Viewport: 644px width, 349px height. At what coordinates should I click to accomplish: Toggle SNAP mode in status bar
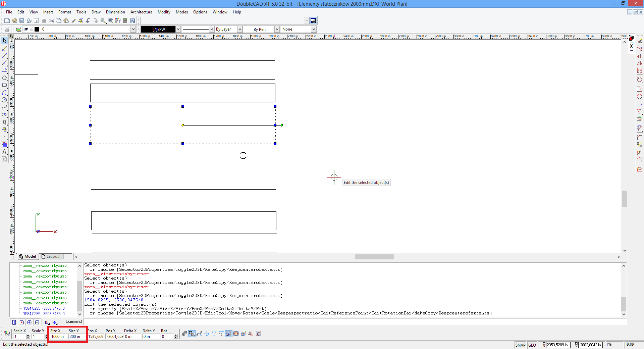pyautogui.click(x=520, y=345)
